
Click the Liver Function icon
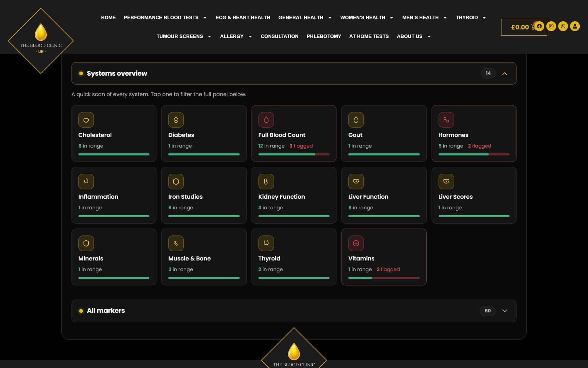click(x=356, y=181)
